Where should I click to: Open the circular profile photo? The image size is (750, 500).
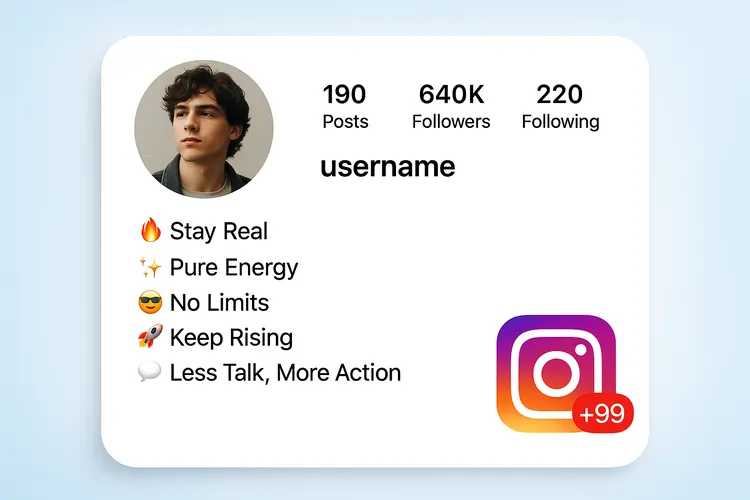coord(204,129)
